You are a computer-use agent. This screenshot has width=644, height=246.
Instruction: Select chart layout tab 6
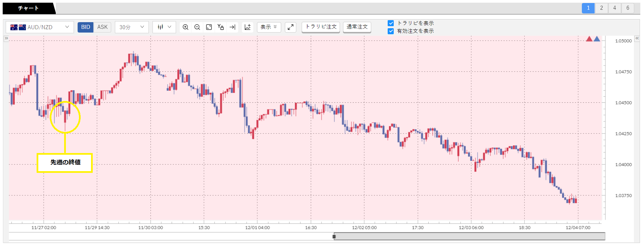[628, 8]
